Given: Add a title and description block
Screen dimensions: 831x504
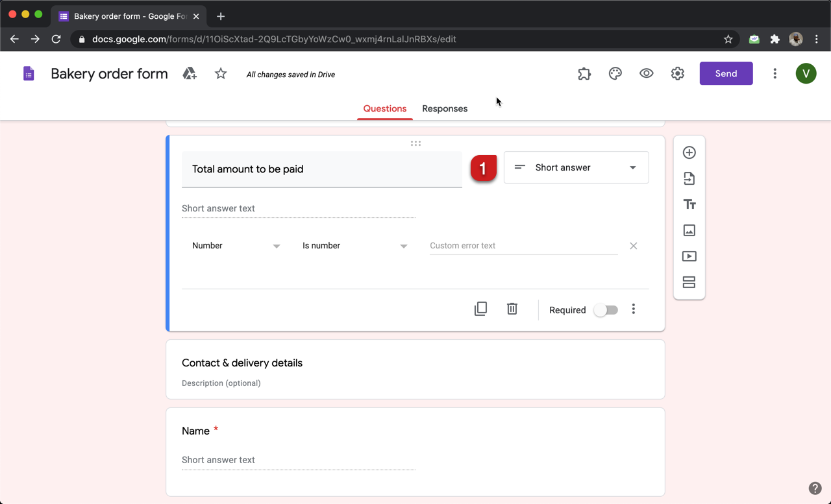Looking at the screenshot, I should pos(689,204).
